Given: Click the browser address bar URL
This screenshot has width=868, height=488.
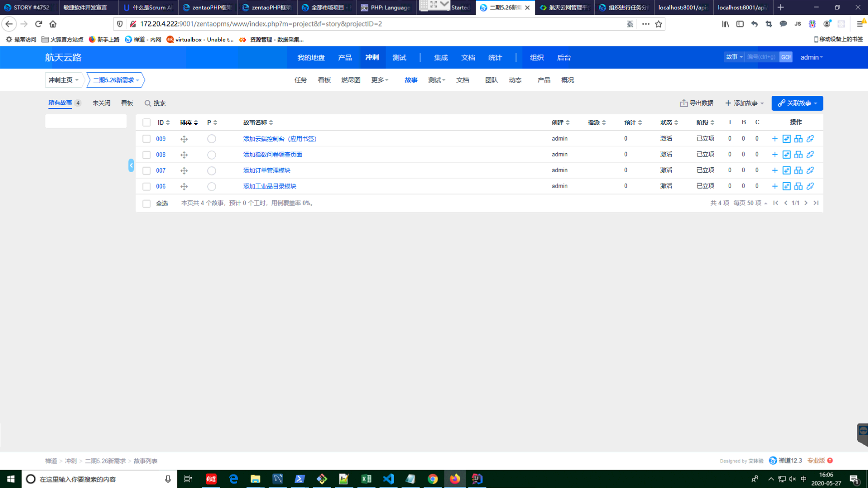Looking at the screenshot, I should point(261,24).
